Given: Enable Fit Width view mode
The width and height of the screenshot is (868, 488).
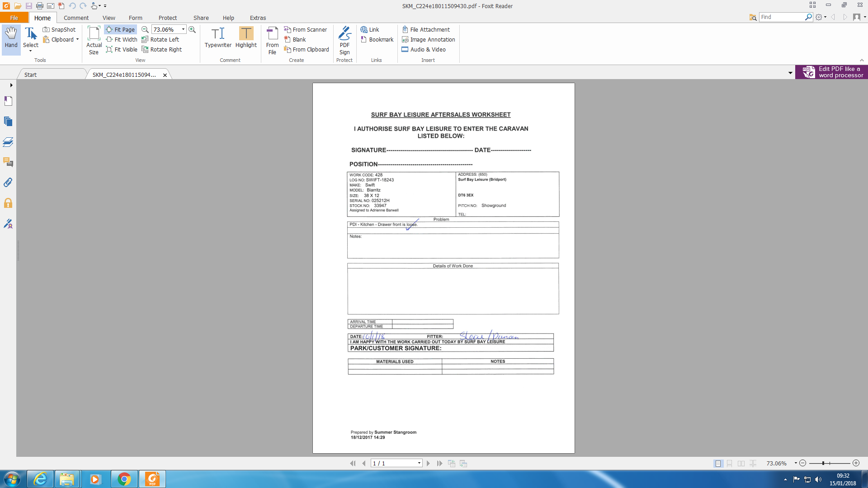Looking at the screenshot, I should 122,39.
